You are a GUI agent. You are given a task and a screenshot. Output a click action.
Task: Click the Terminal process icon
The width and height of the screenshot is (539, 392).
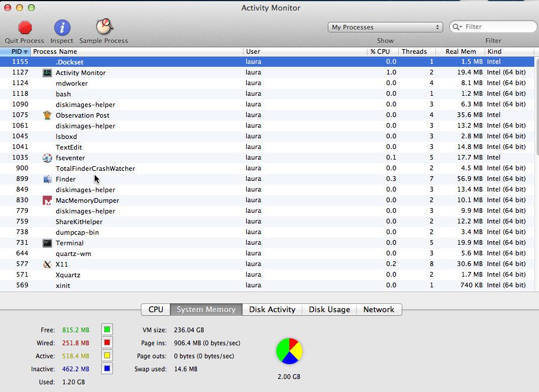pos(47,242)
